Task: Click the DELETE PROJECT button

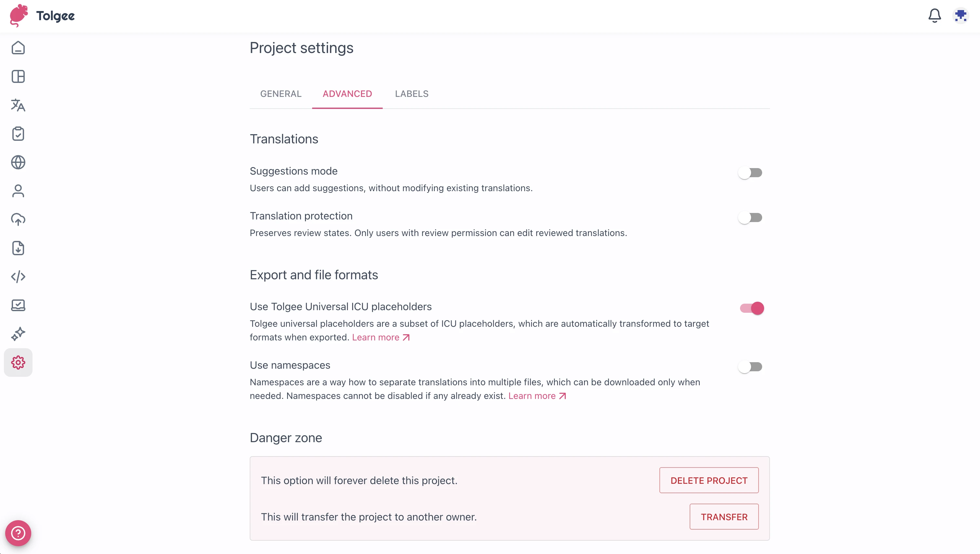Action: 709,480
